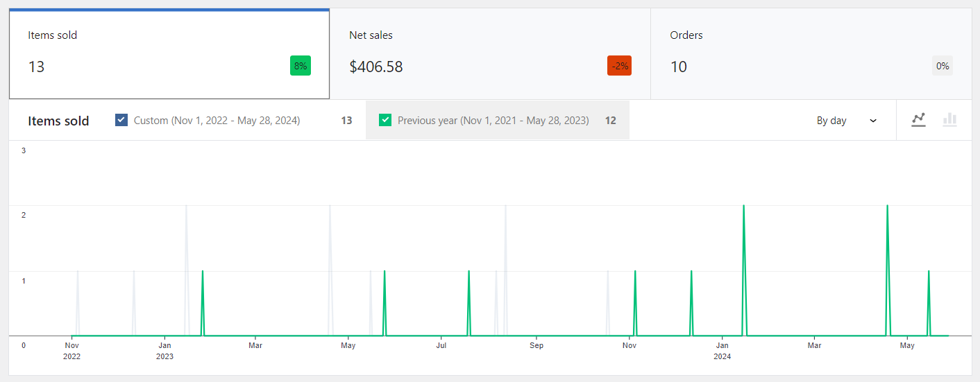The height and width of the screenshot is (382, 980).
Task: Click the dropdown chevron beside By day
Action: click(873, 121)
